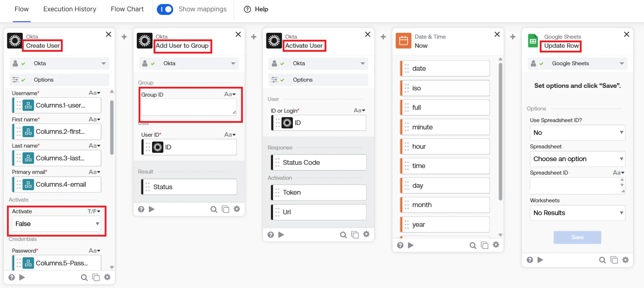Add a card after Add User to Group
This screenshot has width=644, height=288.
(x=254, y=37)
